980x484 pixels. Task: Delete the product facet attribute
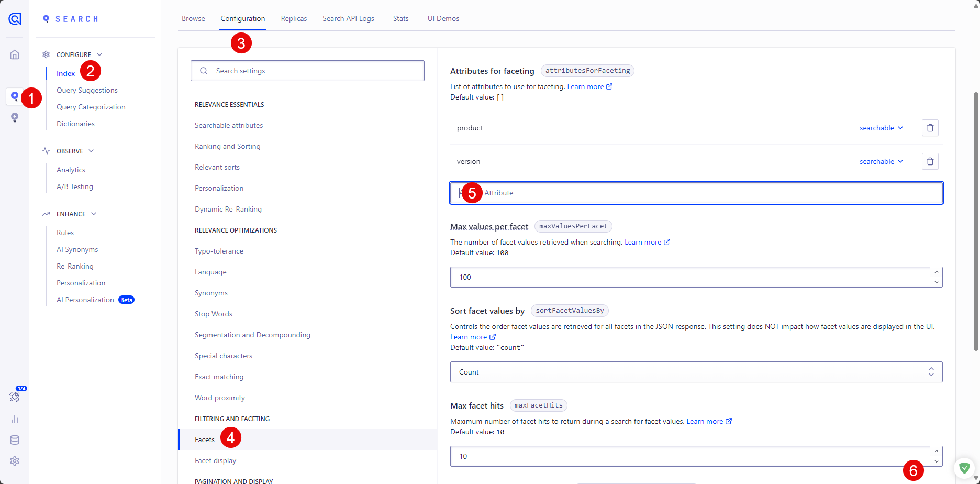coord(930,128)
